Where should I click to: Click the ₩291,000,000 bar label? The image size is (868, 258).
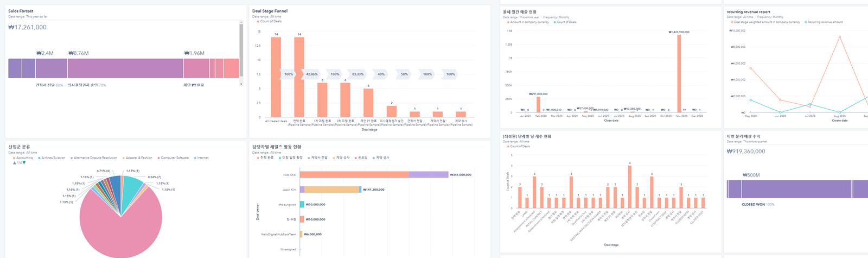(x=538, y=94)
